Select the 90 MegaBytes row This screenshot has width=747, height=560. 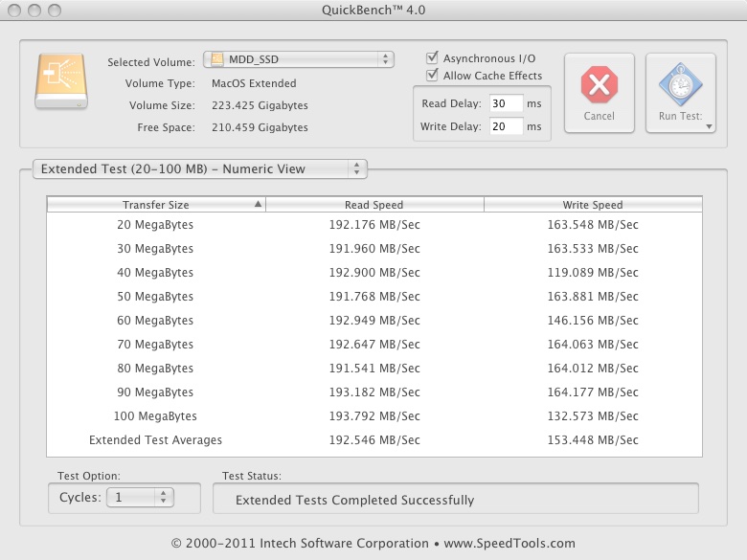point(373,392)
